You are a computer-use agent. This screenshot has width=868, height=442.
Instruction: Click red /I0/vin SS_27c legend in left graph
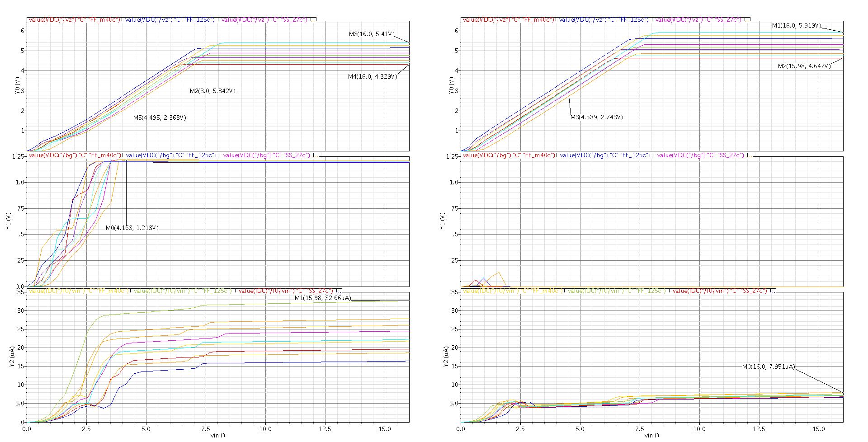286,291
